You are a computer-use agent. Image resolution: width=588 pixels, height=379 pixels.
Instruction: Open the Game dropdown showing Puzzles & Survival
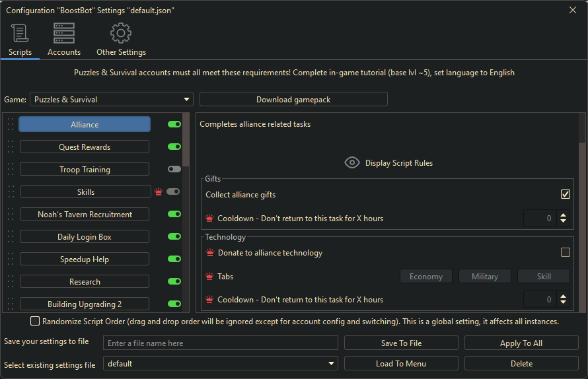pyautogui.click(x=112, y=99)
